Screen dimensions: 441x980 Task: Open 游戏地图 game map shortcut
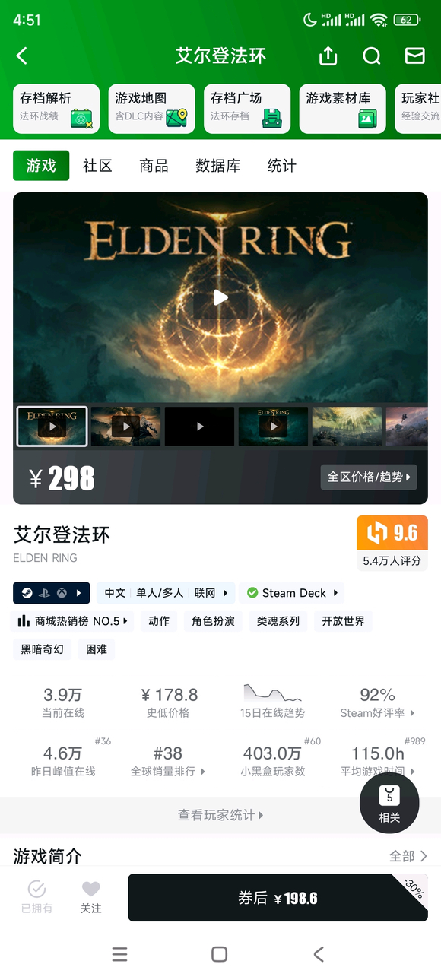(x=152, y=109)
